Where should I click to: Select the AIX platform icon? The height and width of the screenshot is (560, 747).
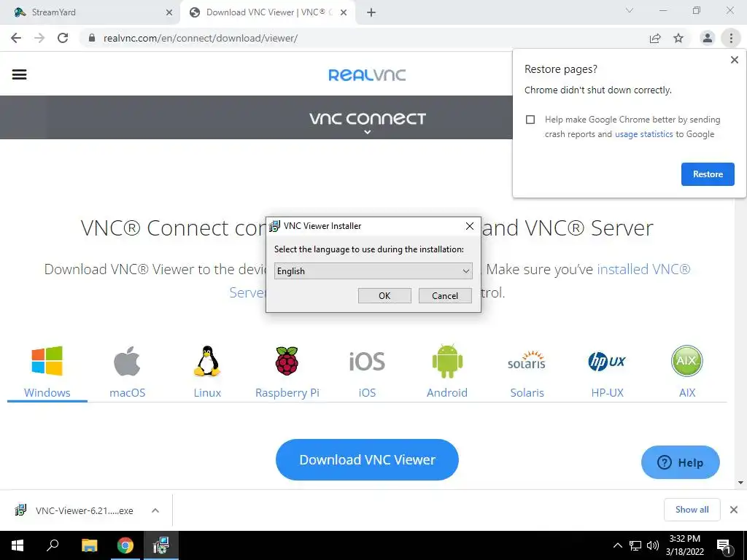[x=686, y=361]
